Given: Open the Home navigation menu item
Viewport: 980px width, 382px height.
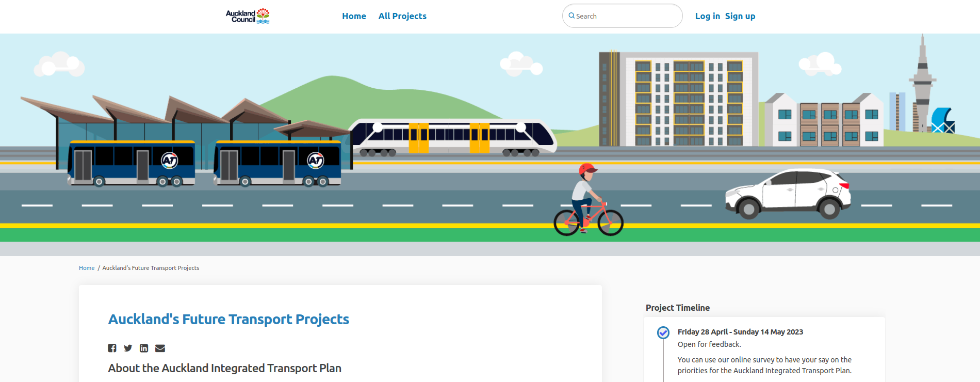Looking at the screenshot, I should point(354,16).
